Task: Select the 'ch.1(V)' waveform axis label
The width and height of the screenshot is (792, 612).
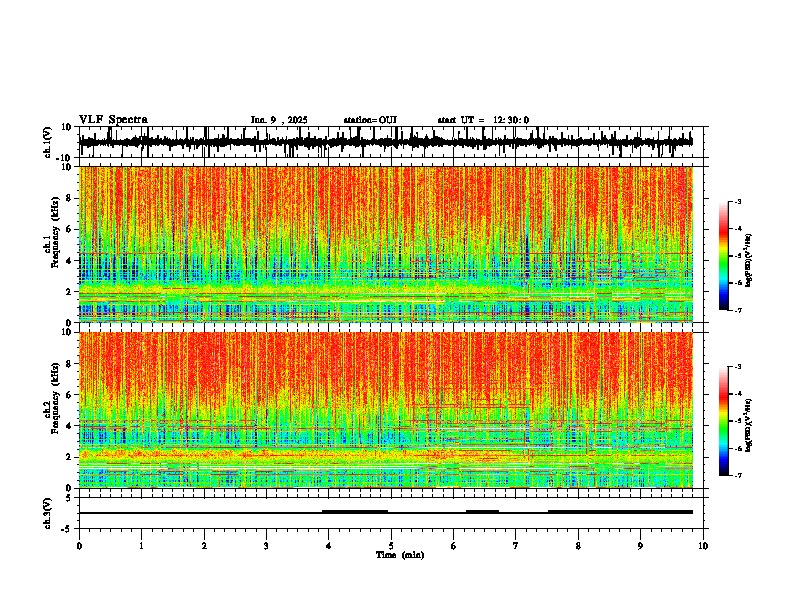Action: (48, 142)
